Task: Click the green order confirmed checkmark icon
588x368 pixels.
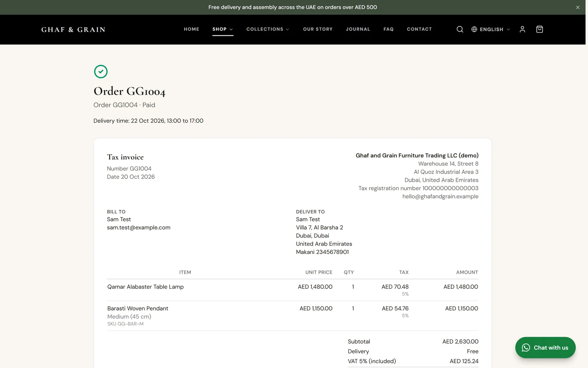Action: (x=101, y=71)
